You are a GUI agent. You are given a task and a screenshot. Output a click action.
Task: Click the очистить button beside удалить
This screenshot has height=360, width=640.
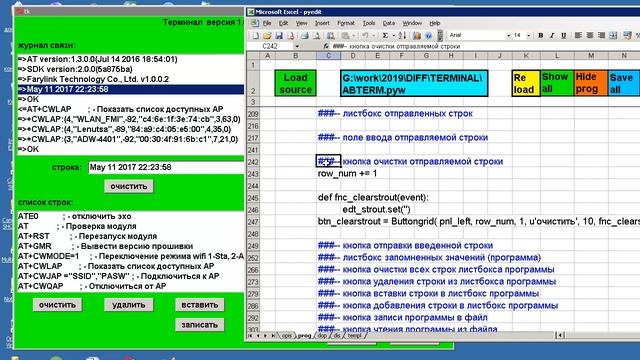(57, 304)
